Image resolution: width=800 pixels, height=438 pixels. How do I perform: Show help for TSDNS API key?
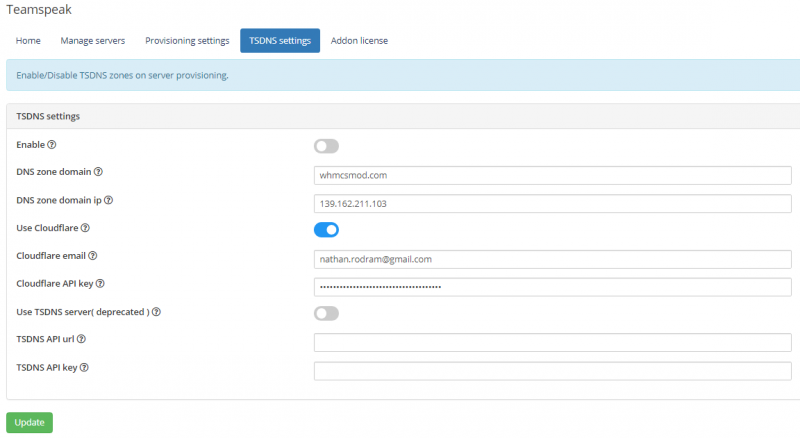tap(84, 367)
